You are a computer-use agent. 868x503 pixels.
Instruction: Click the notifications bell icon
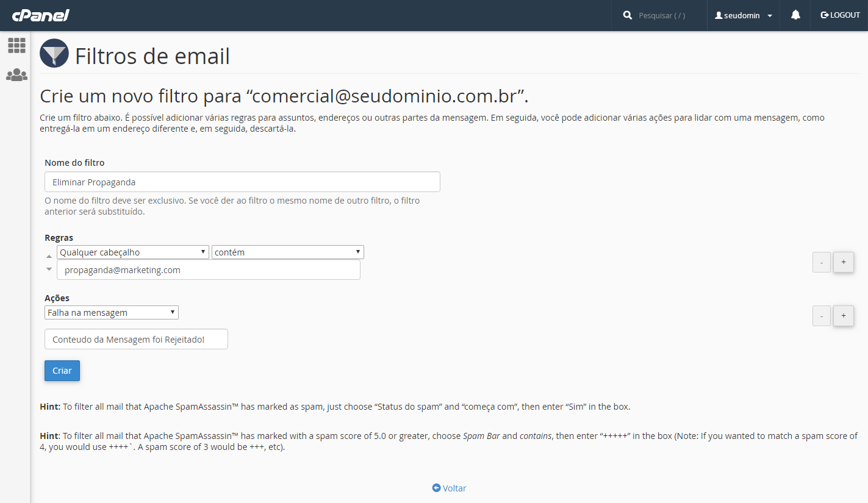(795, 15)
